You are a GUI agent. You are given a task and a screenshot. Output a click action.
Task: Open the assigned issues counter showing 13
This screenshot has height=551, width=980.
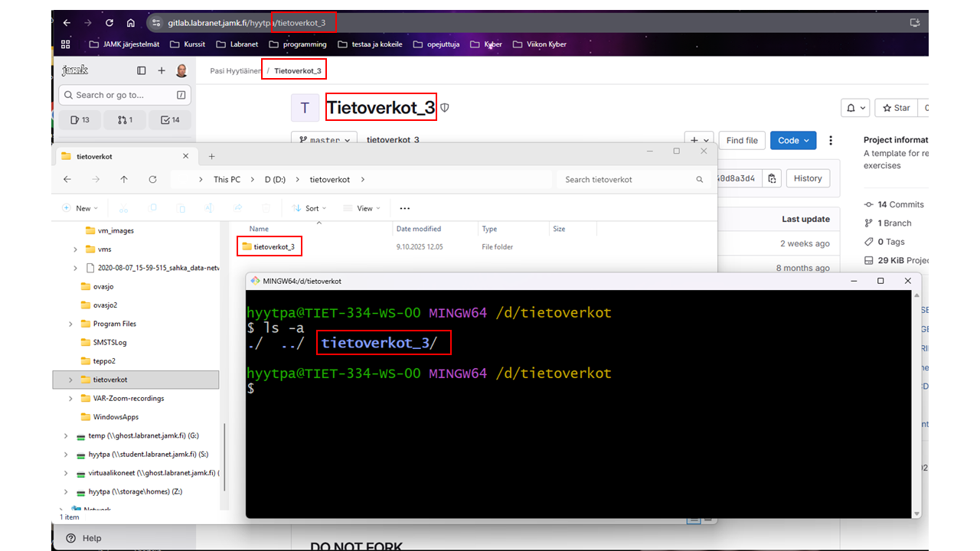pos(80,119)
